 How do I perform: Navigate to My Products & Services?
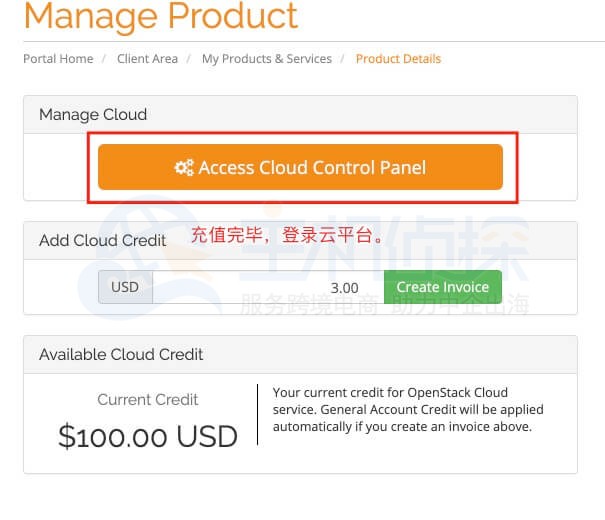tap(267, 59)
